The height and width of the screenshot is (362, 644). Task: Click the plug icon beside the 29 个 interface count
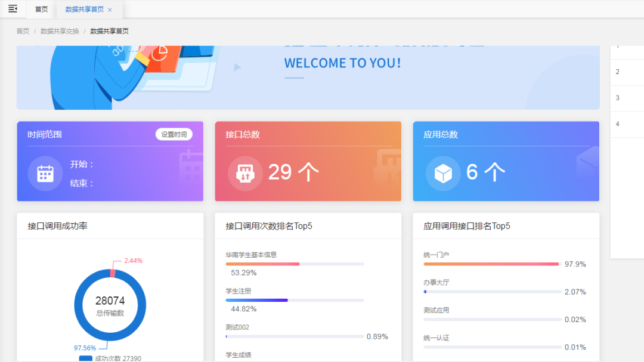pos(244,173)
